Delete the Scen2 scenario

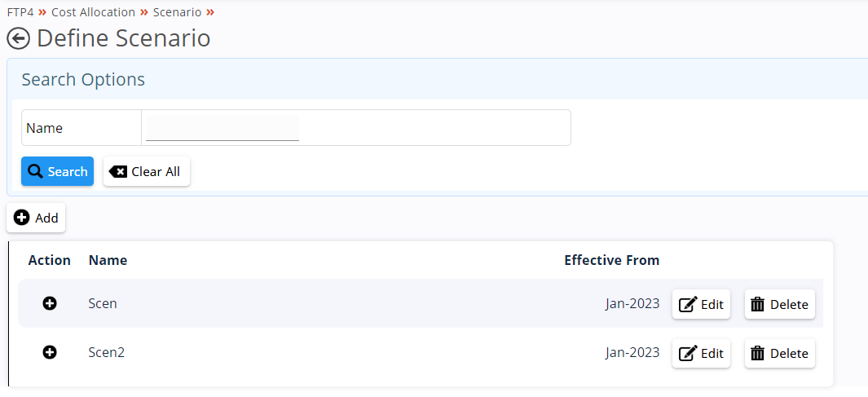(x=779, y=353)
